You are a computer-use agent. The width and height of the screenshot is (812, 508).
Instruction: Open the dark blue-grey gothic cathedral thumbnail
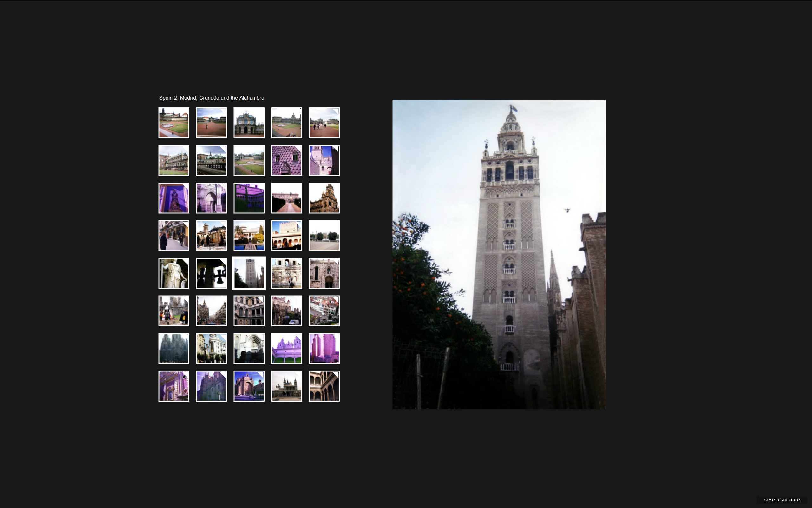pos(174,348)
